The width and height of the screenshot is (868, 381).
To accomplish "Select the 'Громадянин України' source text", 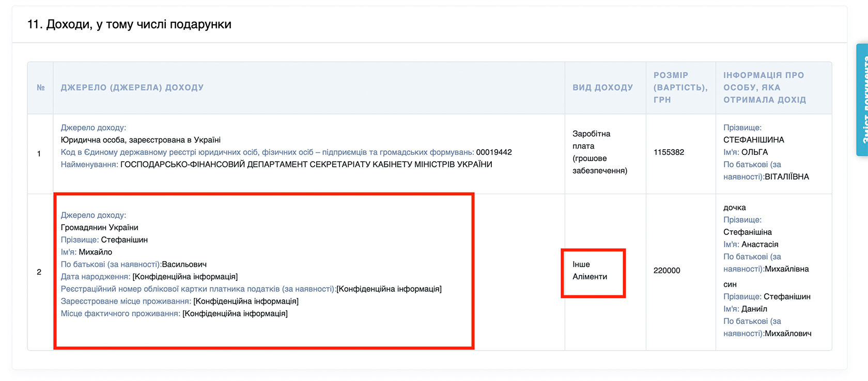I will [x=99, y=228].
